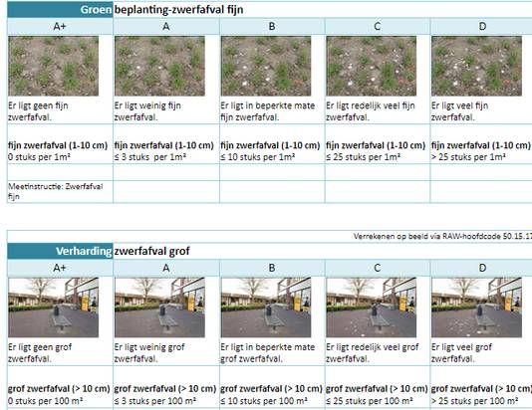Click the '> 25 stuks per 1m²' norm cell

(481, 144)
